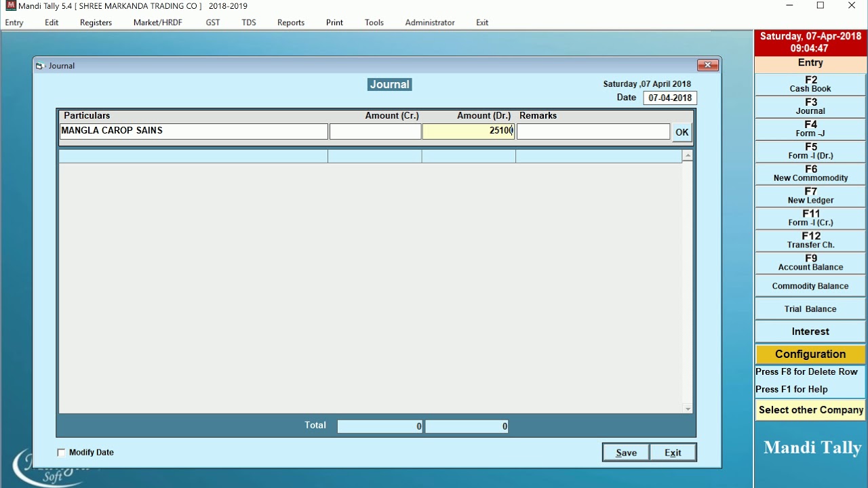Open F6 New Commomodity

pos(810,174)
